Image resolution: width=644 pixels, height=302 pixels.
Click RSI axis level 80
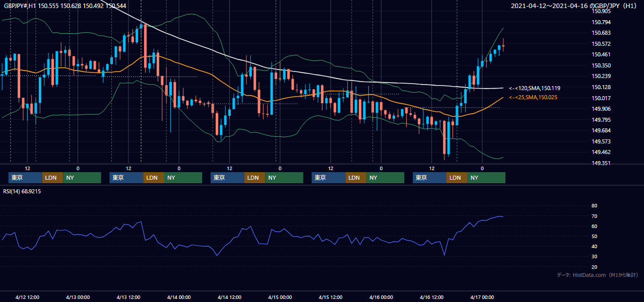pos(594,206)
